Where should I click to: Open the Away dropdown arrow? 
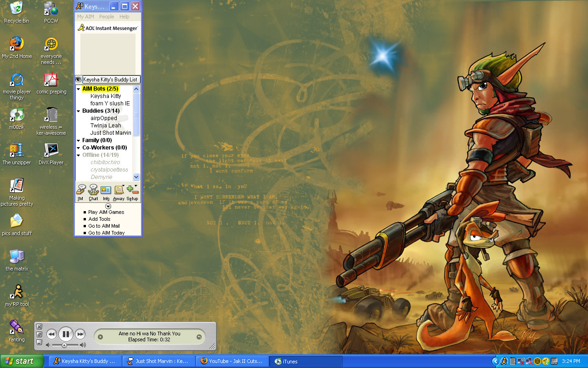(123, 186)
